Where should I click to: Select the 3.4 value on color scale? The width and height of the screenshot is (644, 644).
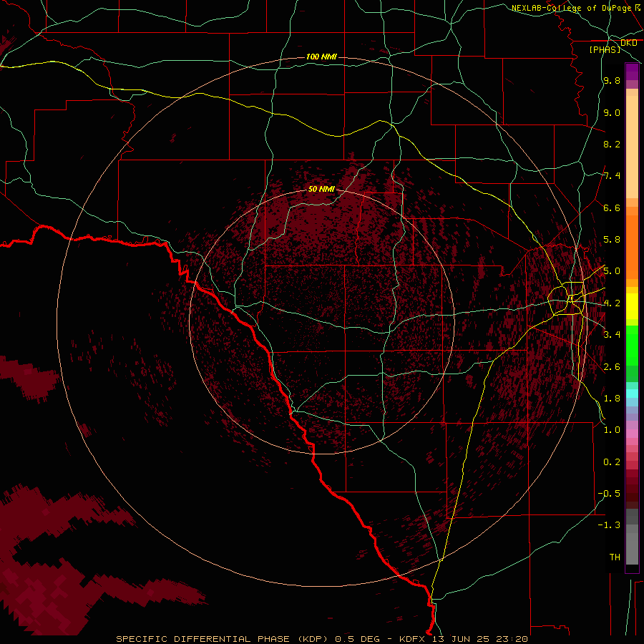coord(612,335)
